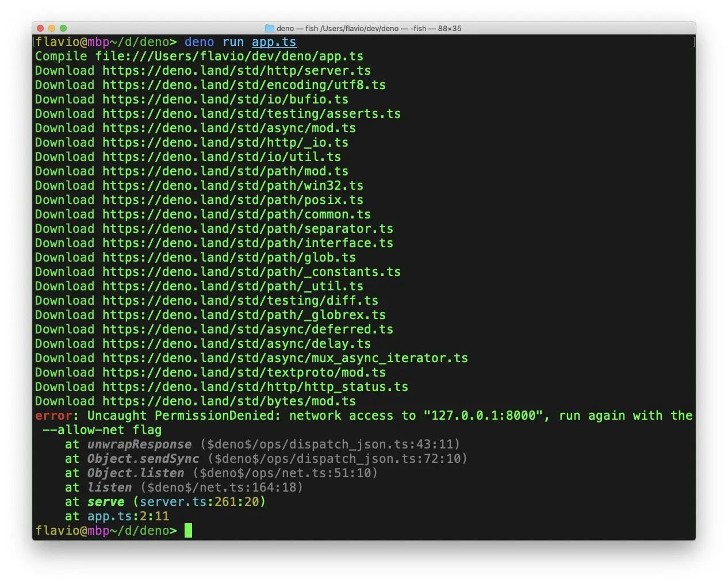Click the std/textproto/mod.ts download URL
This screenshot has height=583, width=728.
244,373
